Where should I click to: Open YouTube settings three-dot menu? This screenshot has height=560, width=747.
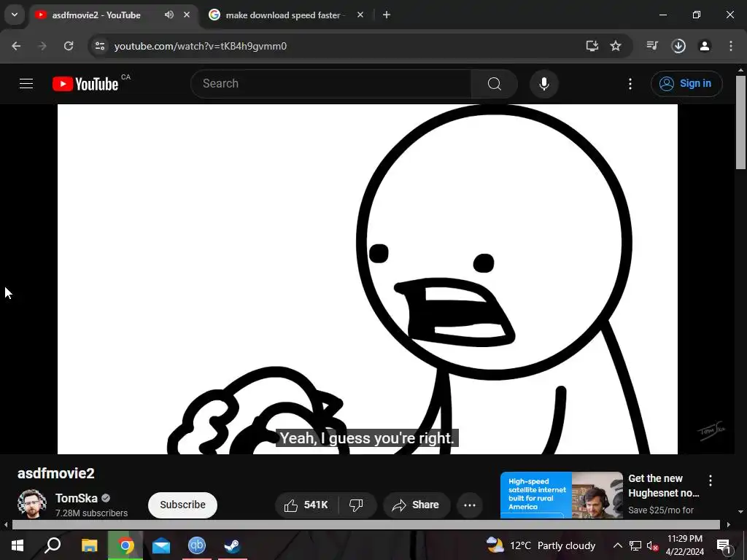pyautogui.click(x=630, y=84)
